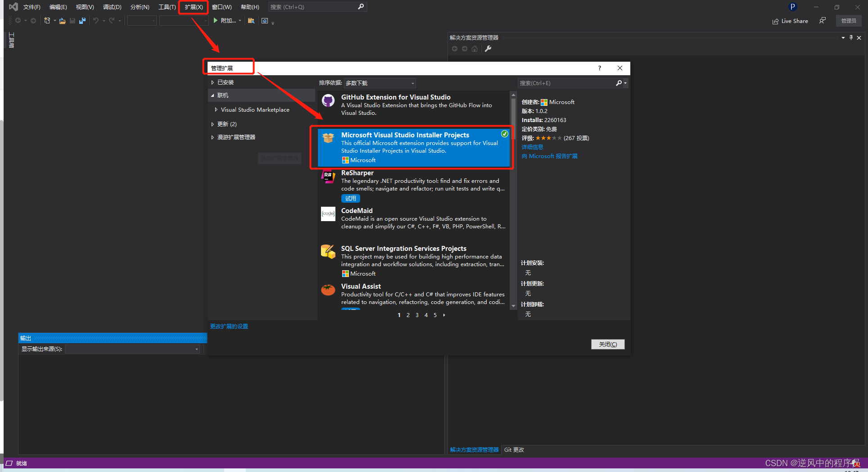Open the 扩展(X) menu
The width and height of the screenshot is (868, 472).
click(194, 7)
